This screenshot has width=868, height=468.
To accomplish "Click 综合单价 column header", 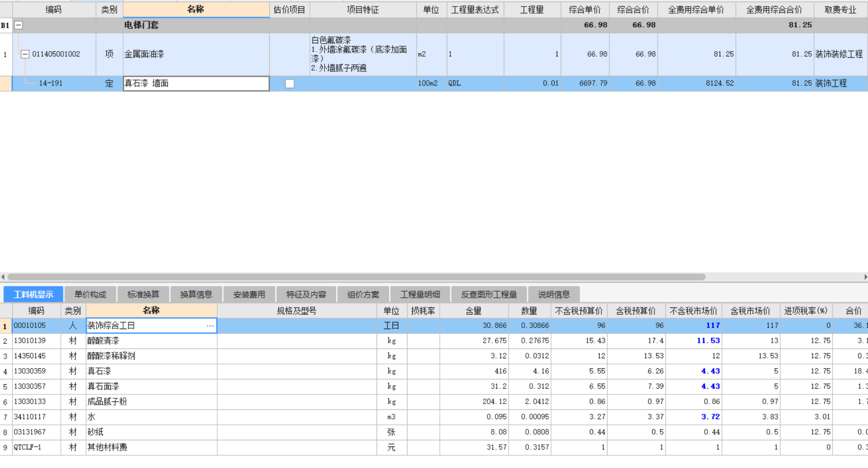I will click(585, 10).
